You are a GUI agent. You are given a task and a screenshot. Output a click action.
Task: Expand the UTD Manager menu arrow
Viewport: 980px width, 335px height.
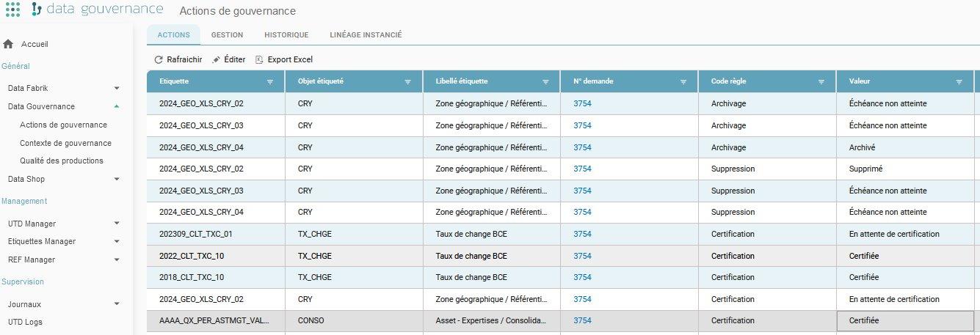click(117, 223)
